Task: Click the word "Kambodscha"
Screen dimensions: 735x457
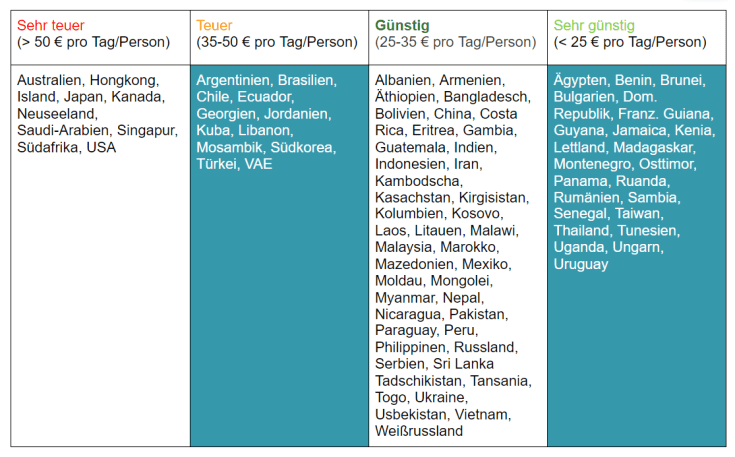Action: click(x=418, y=181)
